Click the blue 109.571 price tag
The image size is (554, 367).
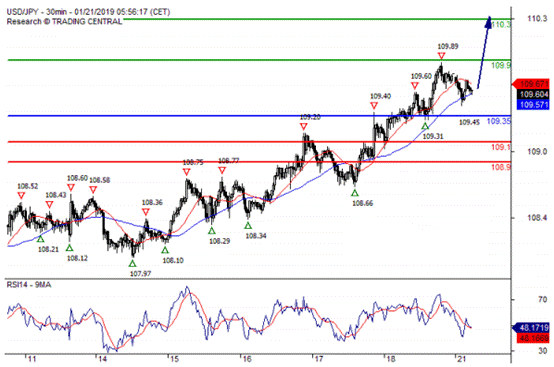click(533, 105)
